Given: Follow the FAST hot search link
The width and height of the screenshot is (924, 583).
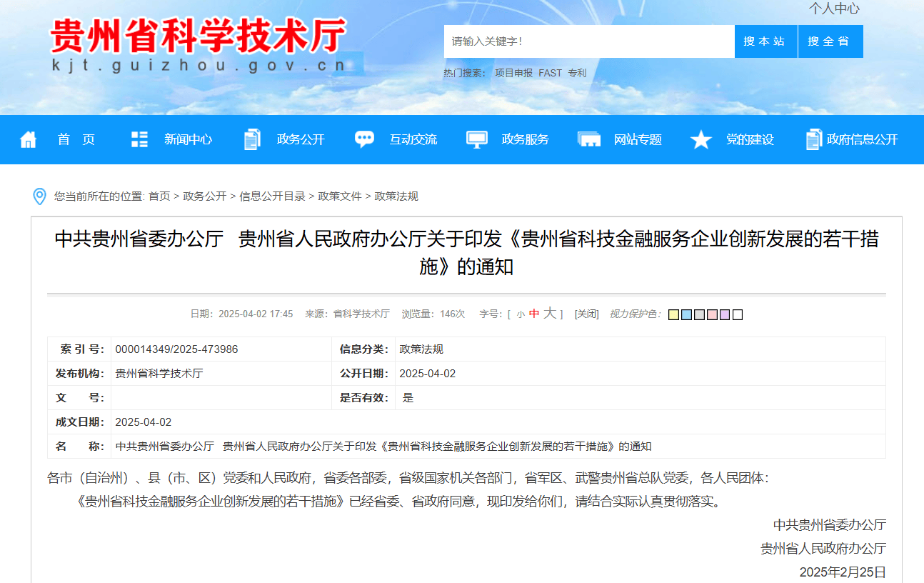Looking at the screenshot, I should click(x=551, y=72).
